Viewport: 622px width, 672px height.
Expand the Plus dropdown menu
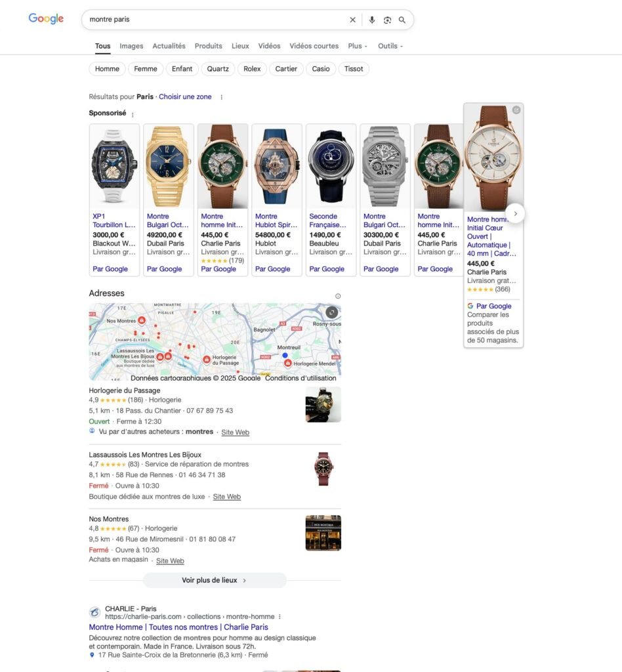pyautogui.click(x=358, y=46)
